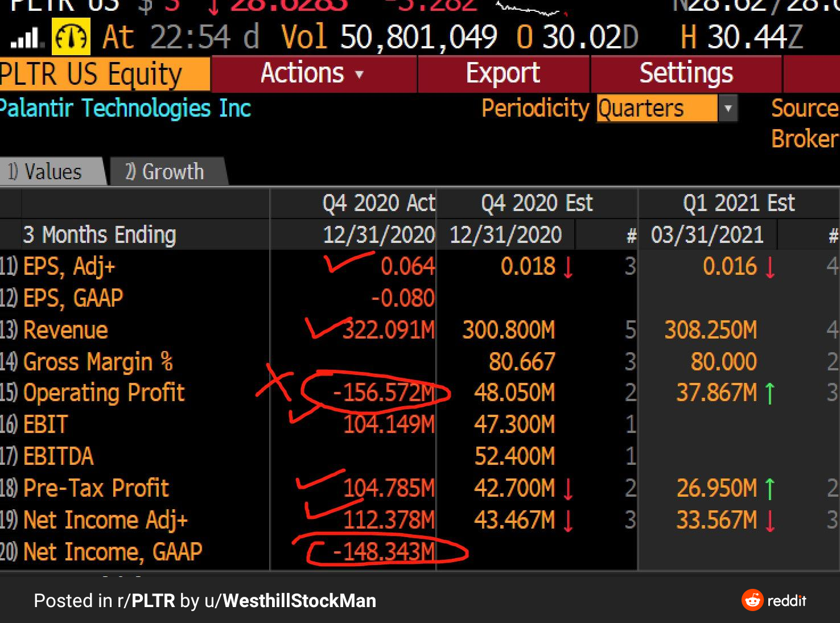The height and width of the screenshot is (623, 840).
Task: Click the 52.400M EBITDA estimate
Action: 514,456
